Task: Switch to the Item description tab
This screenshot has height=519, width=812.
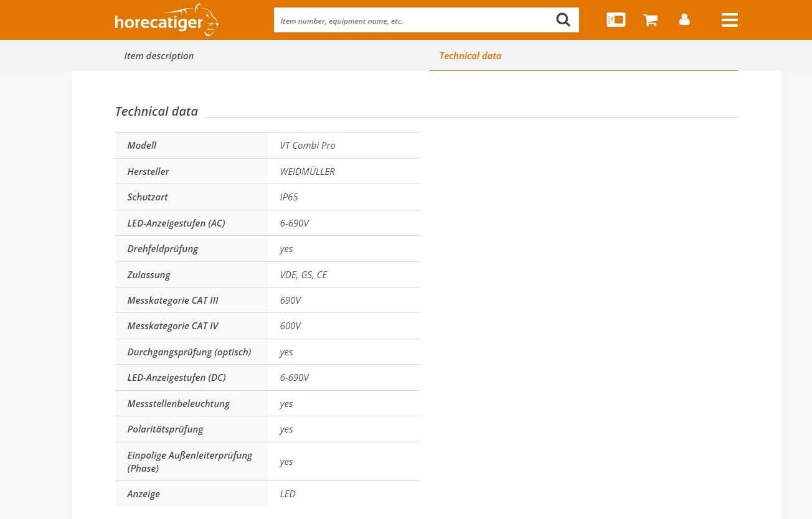Action: [159, 55]
